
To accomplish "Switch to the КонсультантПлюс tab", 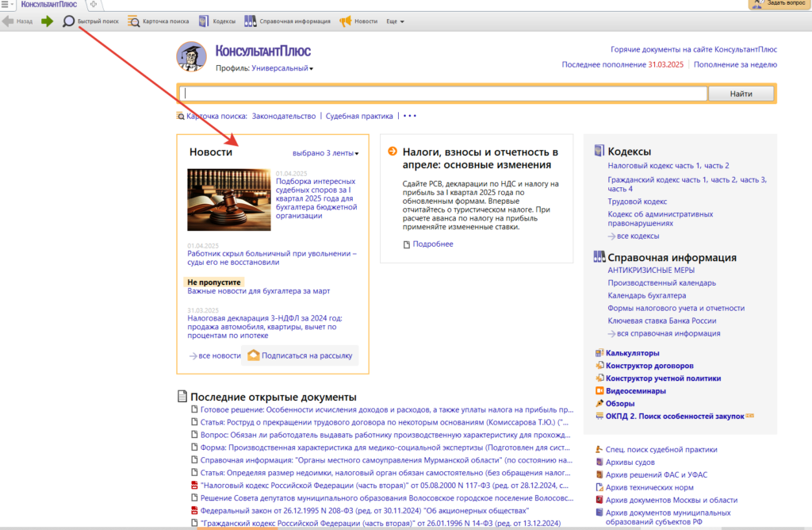I will click(x=48, y=4).
